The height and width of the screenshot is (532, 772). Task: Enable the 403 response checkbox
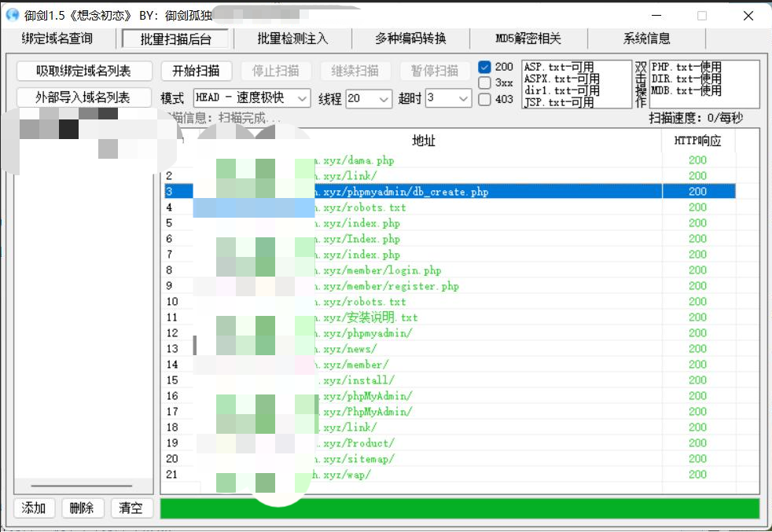(x=484, y=99)
